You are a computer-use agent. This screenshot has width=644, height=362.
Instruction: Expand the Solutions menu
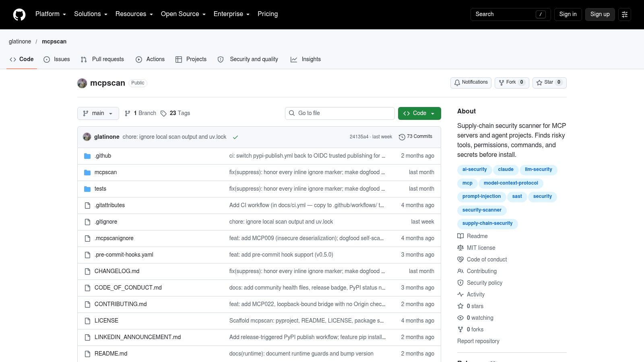[x=91, y=14]
